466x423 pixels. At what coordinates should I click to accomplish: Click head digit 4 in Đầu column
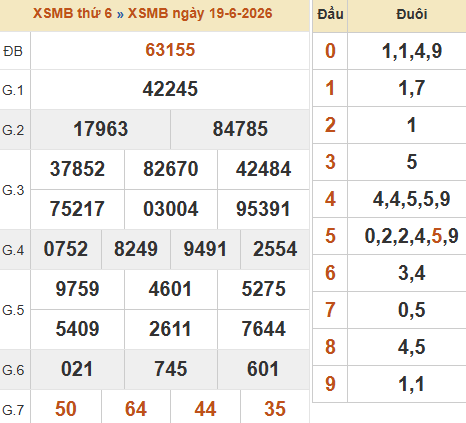(330, 199)
